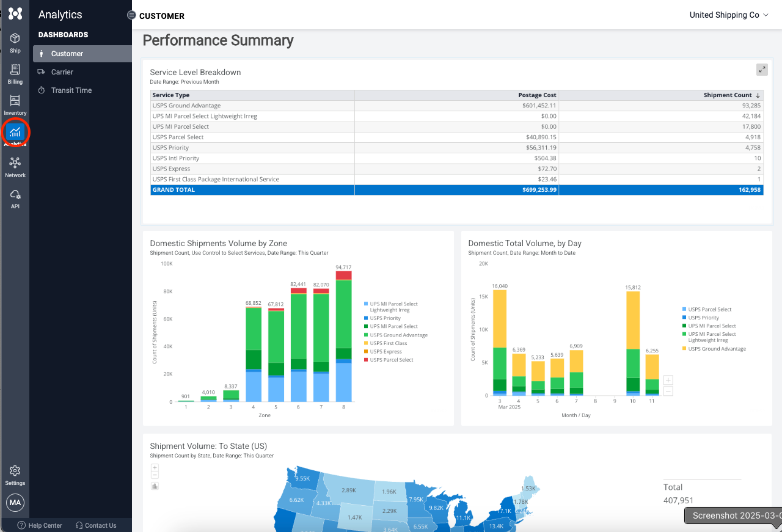The width and height of the screenshot is (782, 532).
Task: Switch to the Transit Time dashboard
Action: pyautogui.click(x=71, y=90)
